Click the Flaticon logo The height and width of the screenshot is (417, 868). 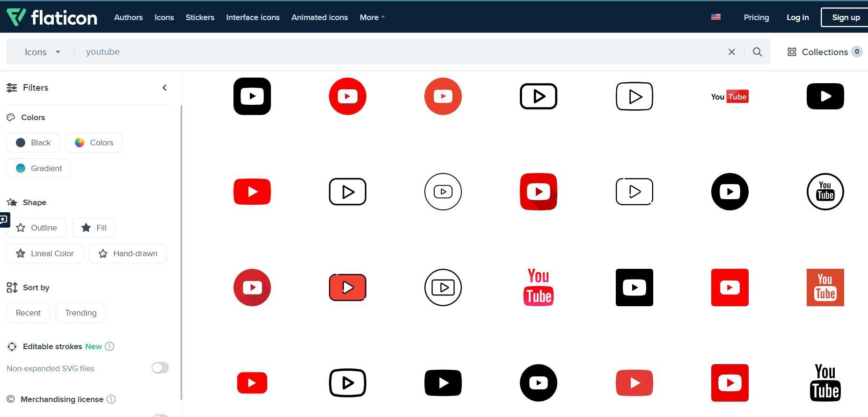tap(52, 17)
